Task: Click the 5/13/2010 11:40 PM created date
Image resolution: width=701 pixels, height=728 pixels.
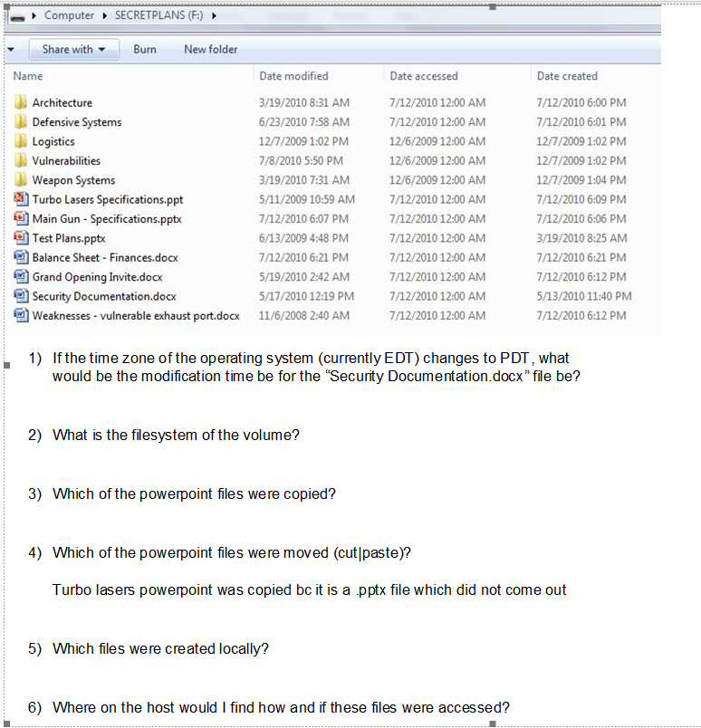Action: pyautogui.click(x=584, y=296)
